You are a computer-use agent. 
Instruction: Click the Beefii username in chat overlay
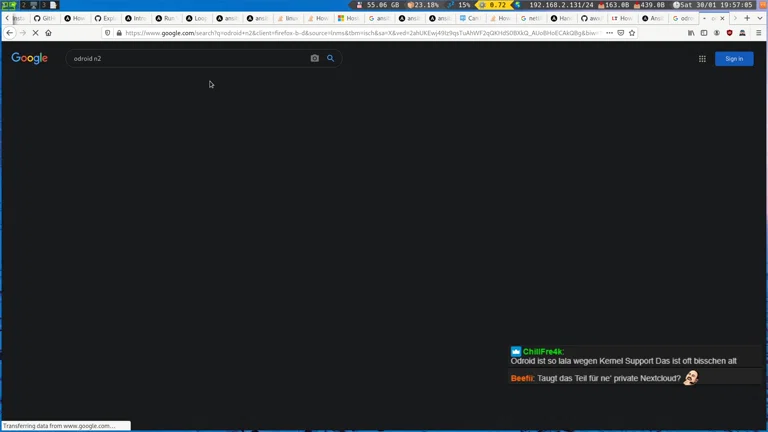click(x=522, y=378)
